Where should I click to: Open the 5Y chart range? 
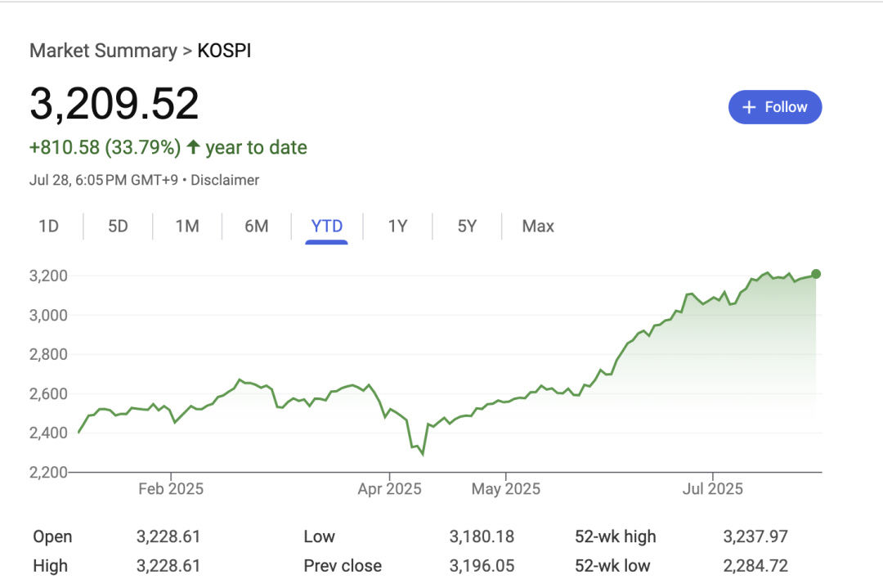466,226
